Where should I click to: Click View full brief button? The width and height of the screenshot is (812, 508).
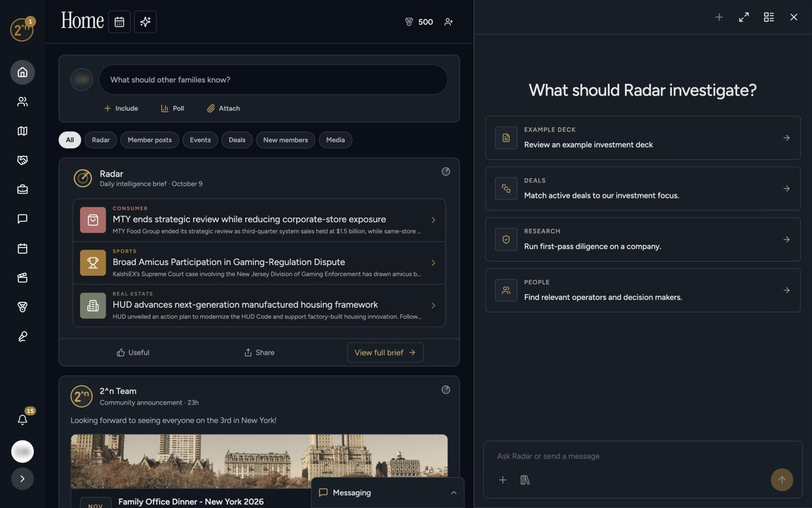coord(385,353)
